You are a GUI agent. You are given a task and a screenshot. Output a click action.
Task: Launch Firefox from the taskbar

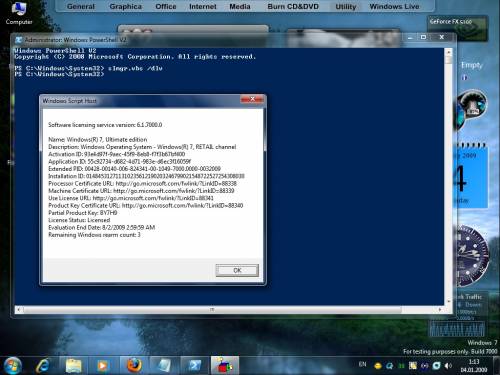click(134, 365)
